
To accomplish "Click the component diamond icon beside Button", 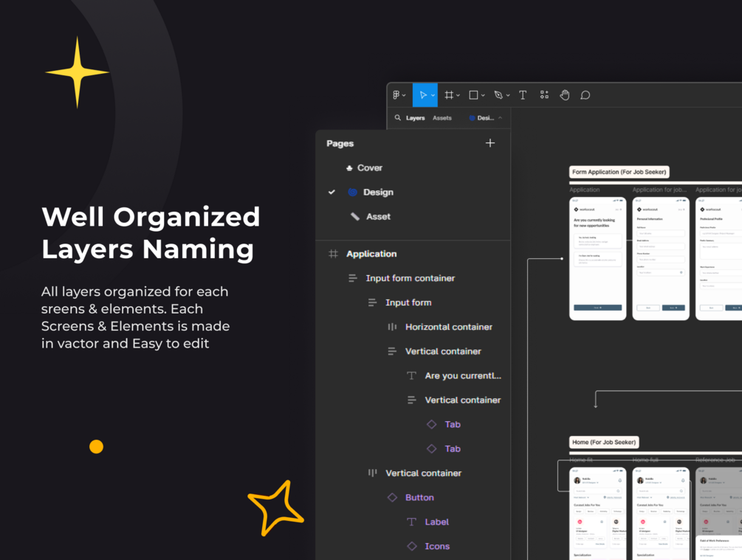I will pos(392,497).
